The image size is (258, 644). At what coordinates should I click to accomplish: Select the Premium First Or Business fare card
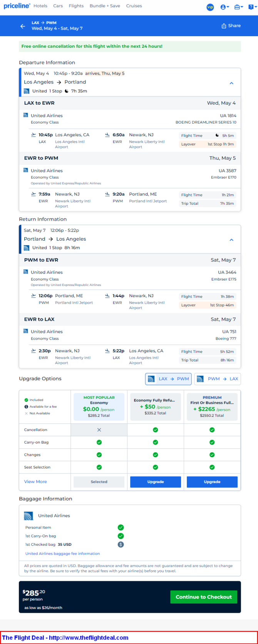pyautogui.click(x=212, y=407)
